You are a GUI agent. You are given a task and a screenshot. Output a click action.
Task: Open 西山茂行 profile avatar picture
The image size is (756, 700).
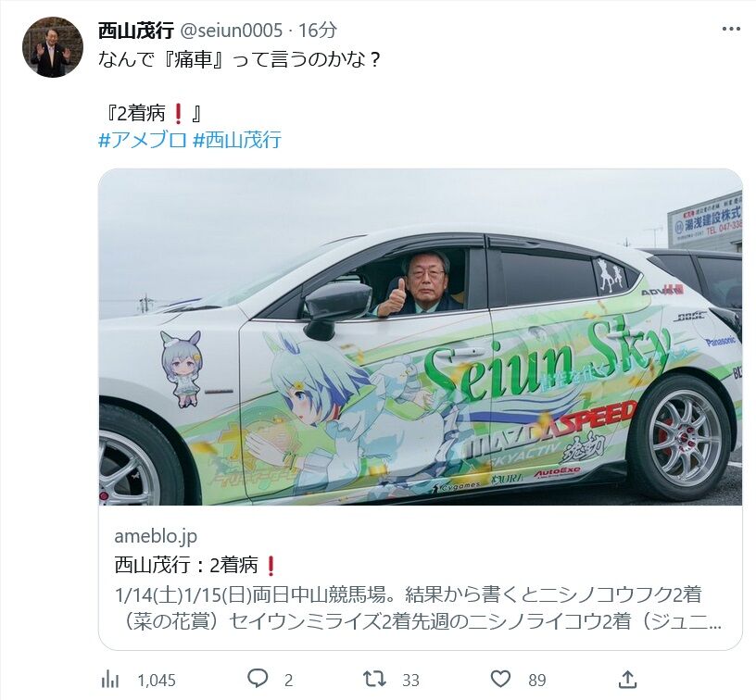53,46
